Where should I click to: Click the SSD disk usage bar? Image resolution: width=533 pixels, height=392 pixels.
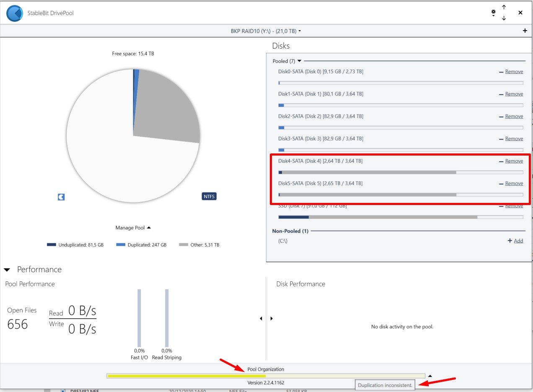point(401,217)
